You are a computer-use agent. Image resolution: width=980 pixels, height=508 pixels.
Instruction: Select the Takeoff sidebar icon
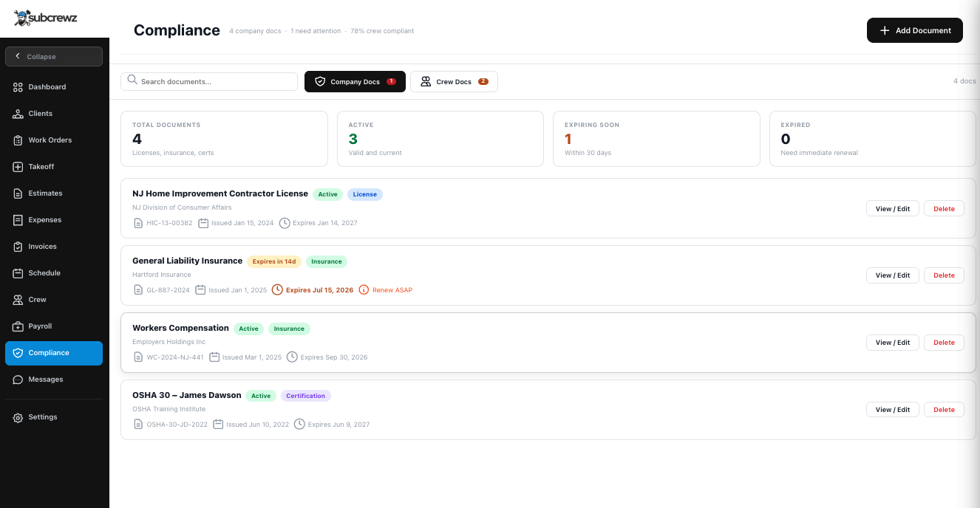18,167
